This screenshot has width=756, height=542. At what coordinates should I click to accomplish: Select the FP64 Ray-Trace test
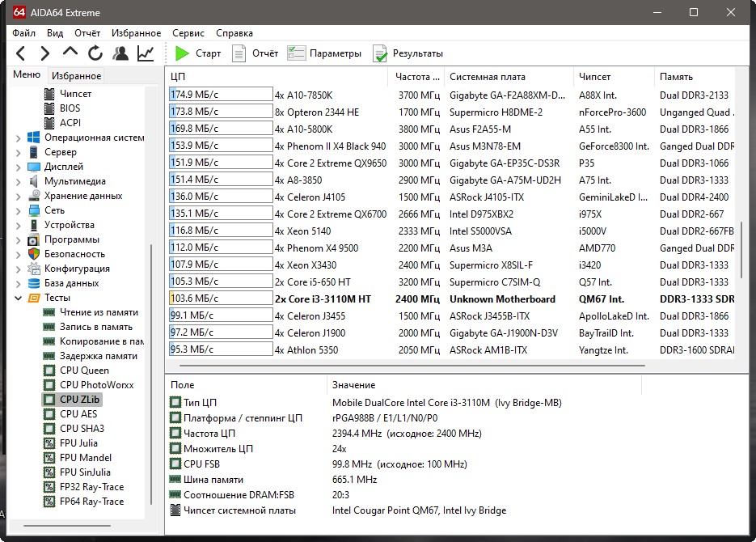tap(91, 502)
